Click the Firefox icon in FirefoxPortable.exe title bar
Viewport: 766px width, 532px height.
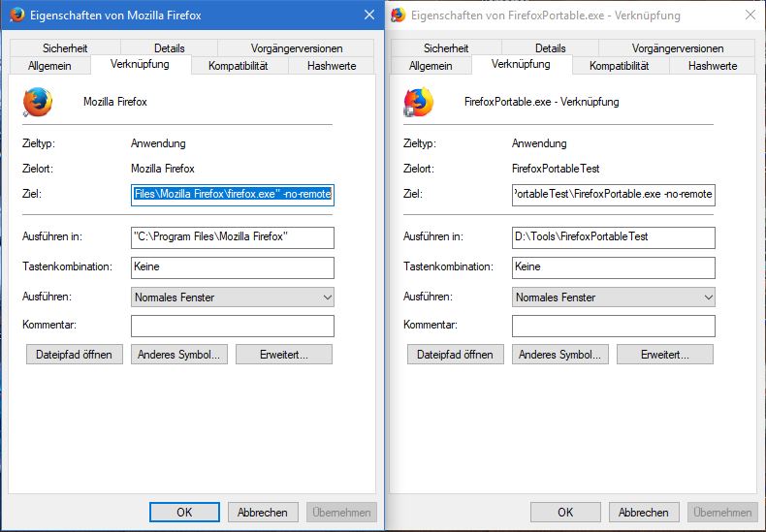398,15
